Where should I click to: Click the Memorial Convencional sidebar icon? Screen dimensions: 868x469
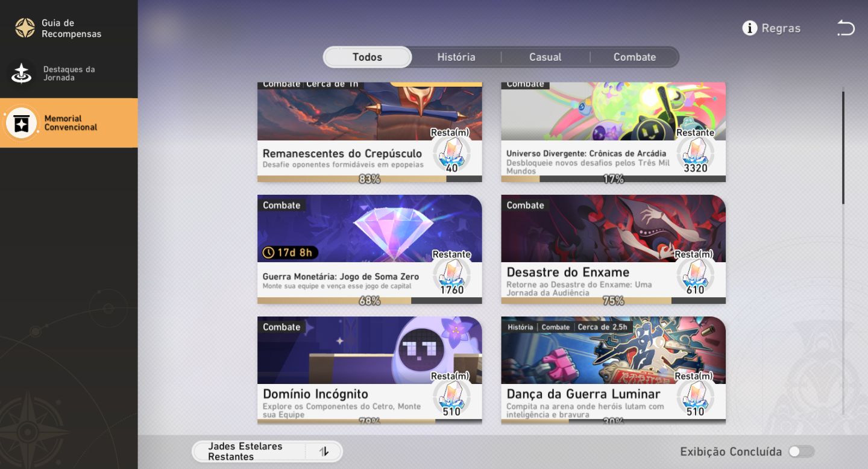click(22, 123)
